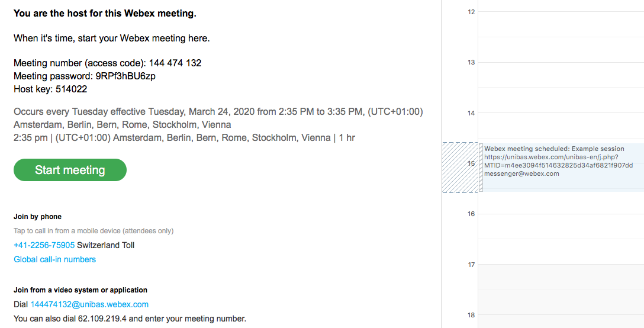Viewport: 644px width, 328px height.
Task: Click the hatched tentative block beside the event
Action: click(x=460, y=168)
